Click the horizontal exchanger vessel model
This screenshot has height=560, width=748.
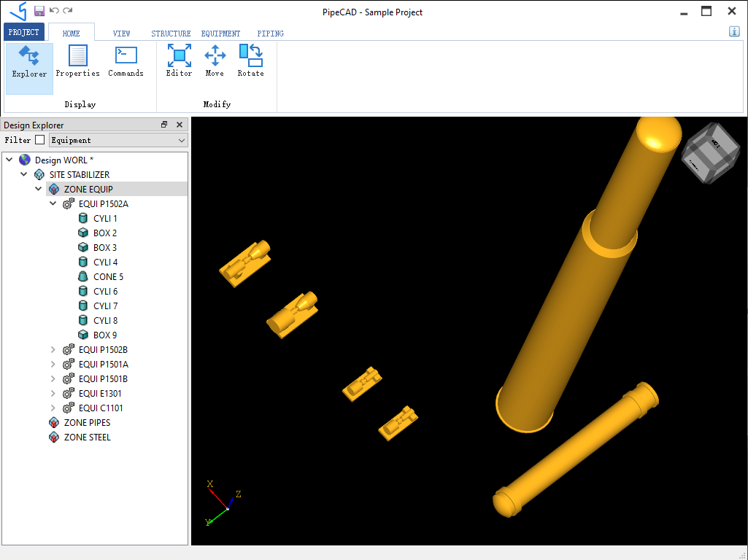(x=575, y=449)
